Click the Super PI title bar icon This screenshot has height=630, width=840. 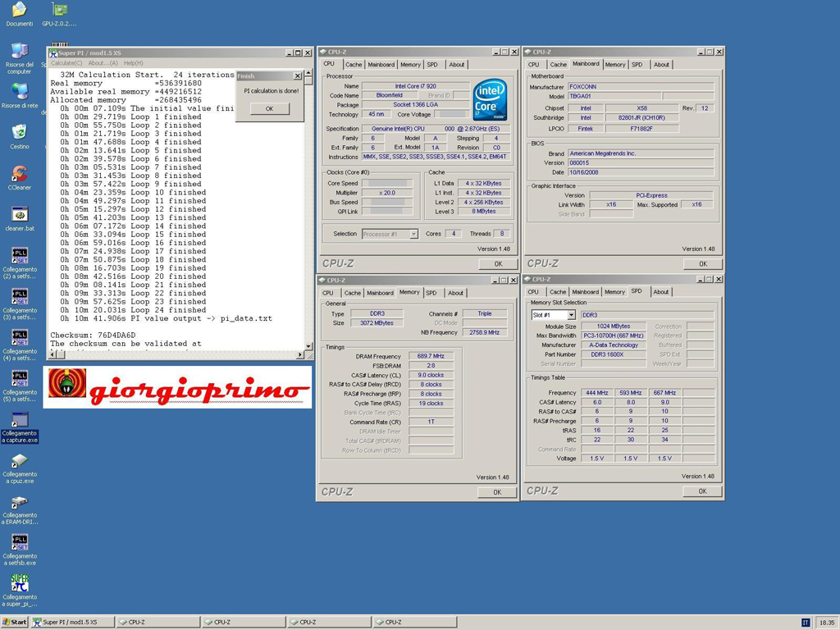[53, 53]
